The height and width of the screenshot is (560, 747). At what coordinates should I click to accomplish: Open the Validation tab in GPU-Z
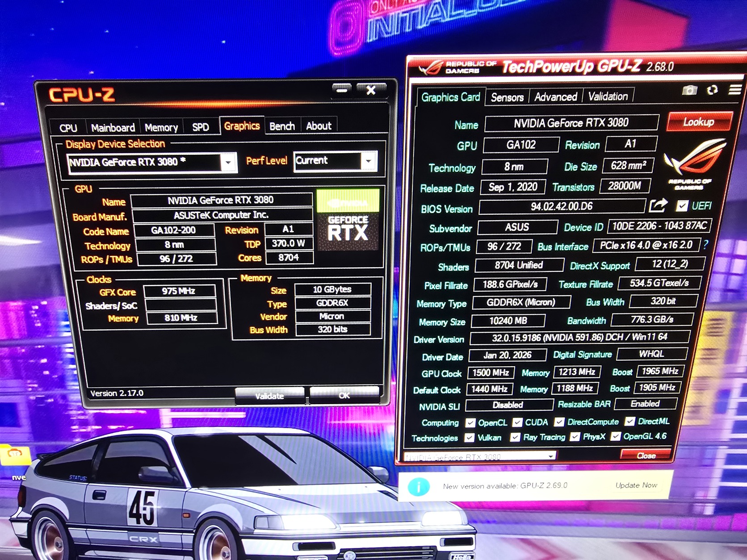(x=608, y=96)
